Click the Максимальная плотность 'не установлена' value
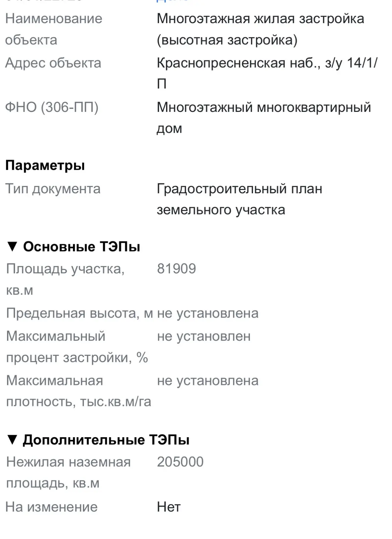The width and height of the screenshot is (392, 539). point(208,381)
